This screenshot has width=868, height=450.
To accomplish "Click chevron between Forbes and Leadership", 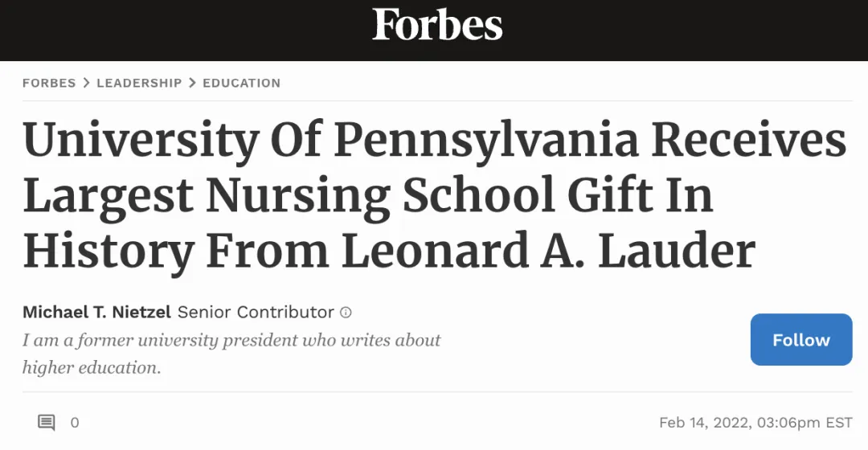I will 86,83.
